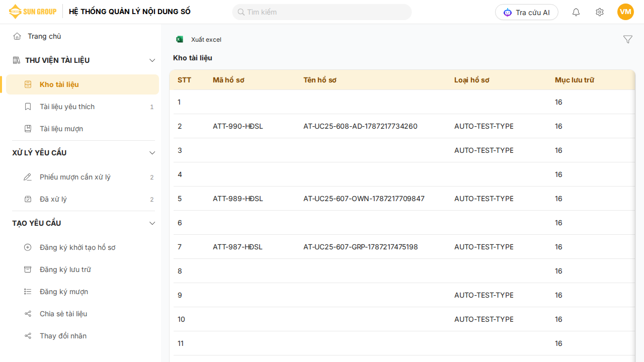The height and width of the screenshot is (362, 644).
Task: Open the VM user avatar menu
Action: coord(625,12)
